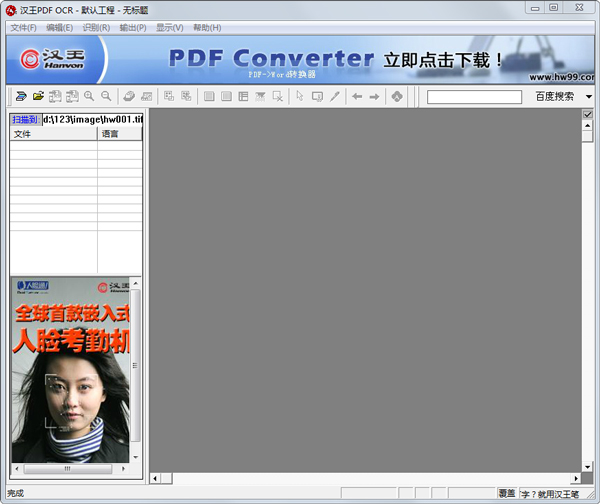Click main view scroll up arrow
600x504 pixels.
coord(587,125)
